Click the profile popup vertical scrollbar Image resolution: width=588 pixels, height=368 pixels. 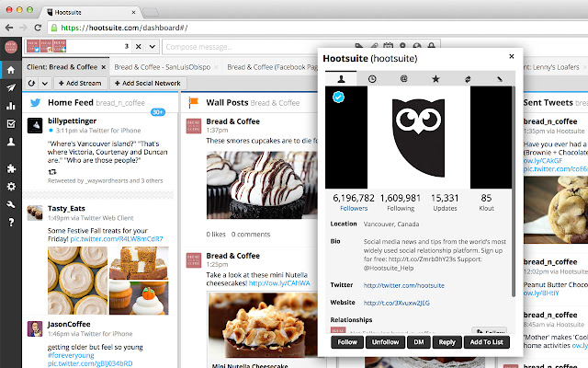(513, 191)
